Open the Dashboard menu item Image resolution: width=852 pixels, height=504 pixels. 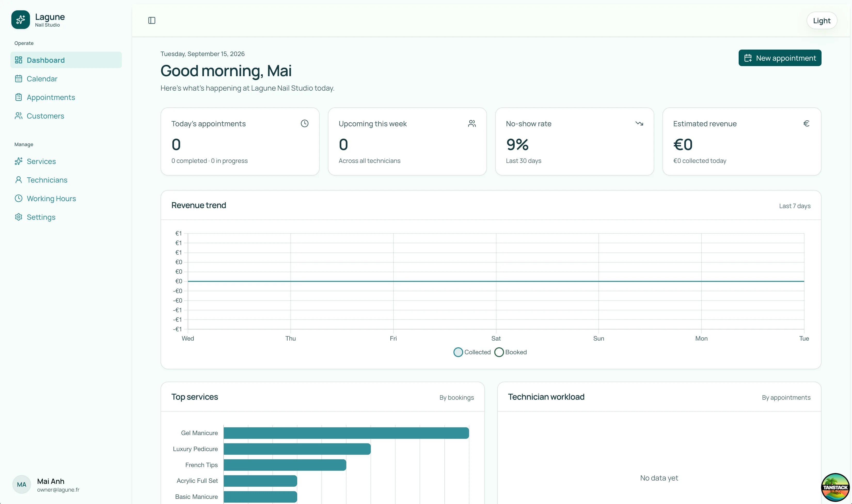coord(66,60)
